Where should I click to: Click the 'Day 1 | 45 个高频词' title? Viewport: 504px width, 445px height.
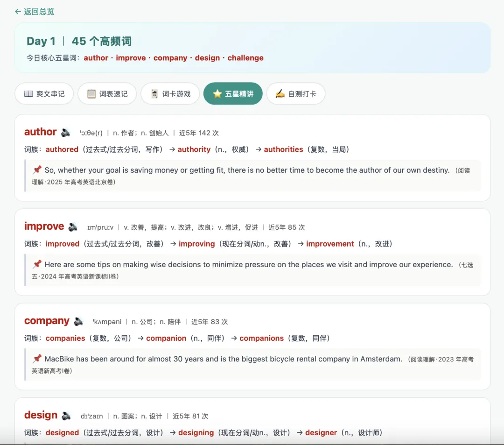[x=79, y=41]
